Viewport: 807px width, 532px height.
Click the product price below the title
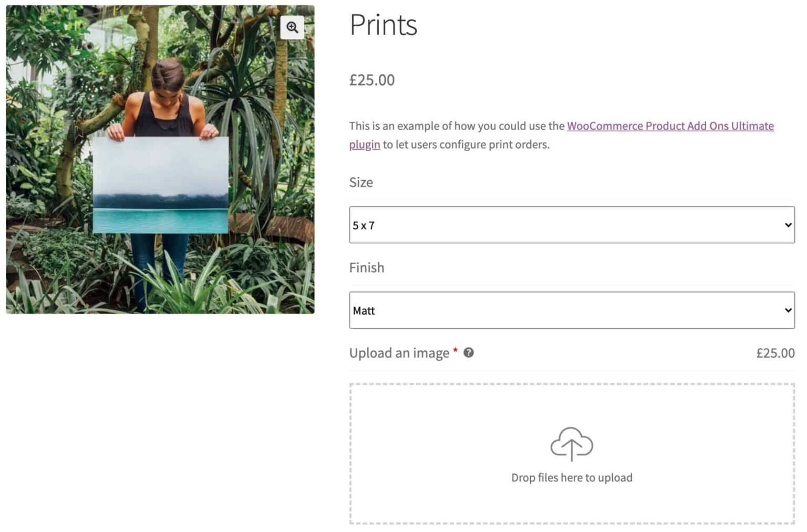point(372,80)
